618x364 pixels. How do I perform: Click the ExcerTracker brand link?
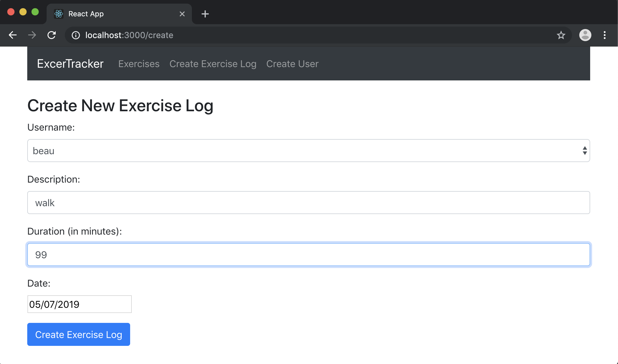70,64
